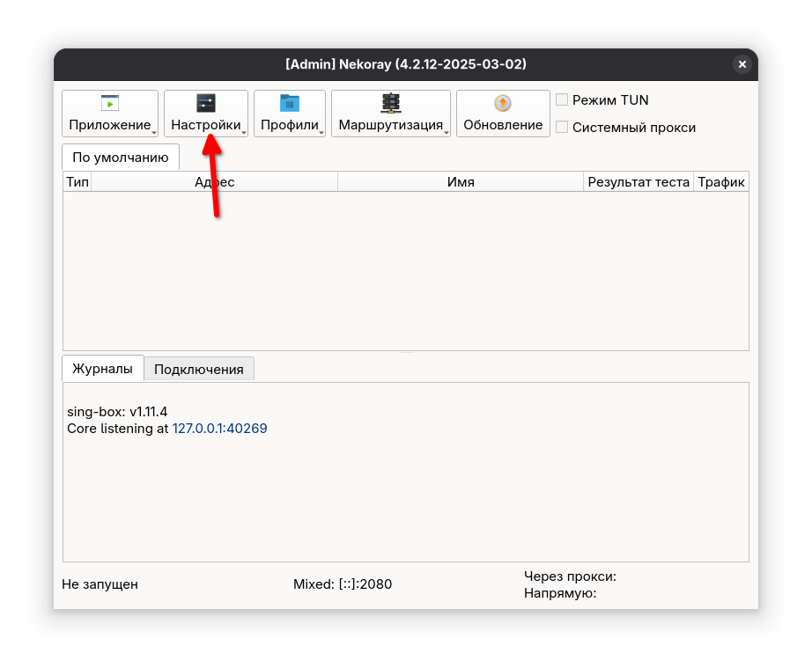Sort by the Тип column header
Image resolution: width=812 pixels, height=668 pixels.
(78, 181)
